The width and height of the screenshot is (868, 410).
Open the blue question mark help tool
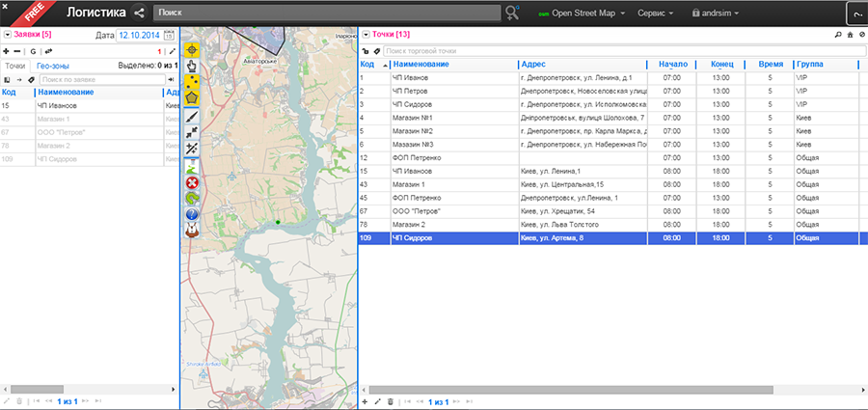pyautogui.click(x=192, y=214)
